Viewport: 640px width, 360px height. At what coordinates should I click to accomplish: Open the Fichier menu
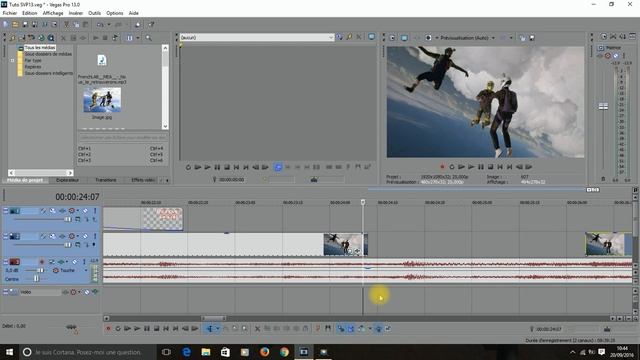pyautogui.click(x=10, y=13)
